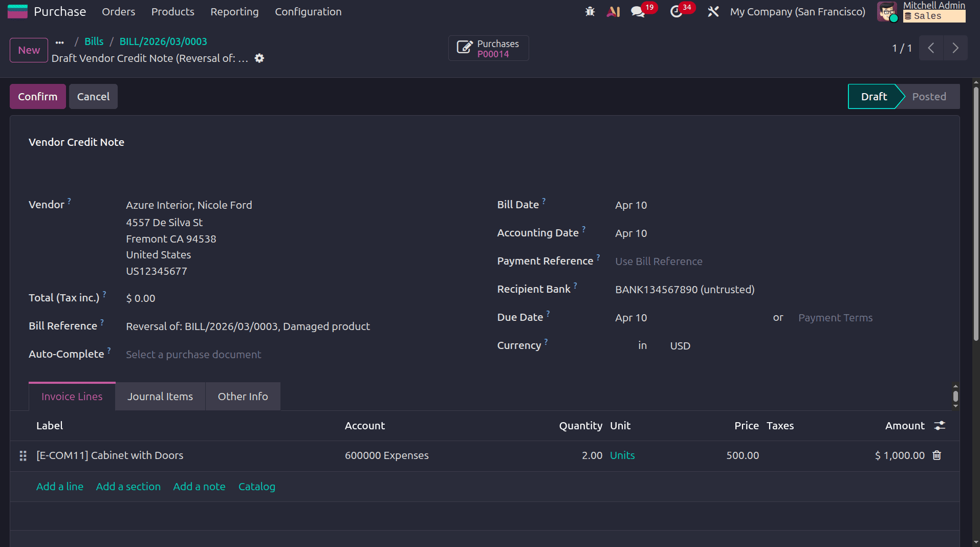Expand the breadcrumb ellipsis menu
980x547 pixels.
click(x=60, y=42)
